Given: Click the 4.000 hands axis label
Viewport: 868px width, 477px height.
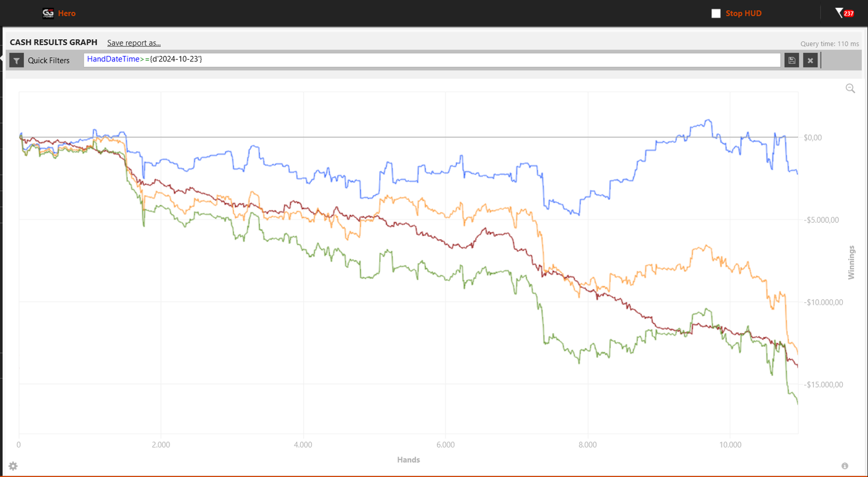Looking at the screenshot, I should pos(303,445).
